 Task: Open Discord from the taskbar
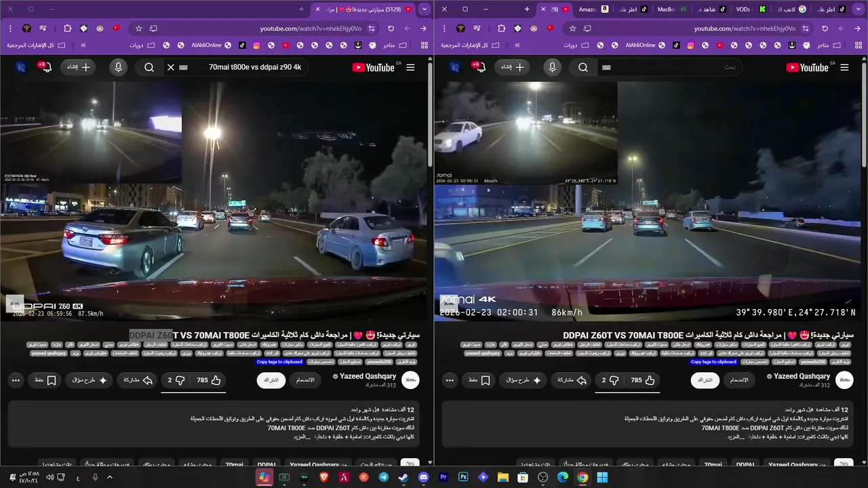pyautogui.click(x=424, y=477)
